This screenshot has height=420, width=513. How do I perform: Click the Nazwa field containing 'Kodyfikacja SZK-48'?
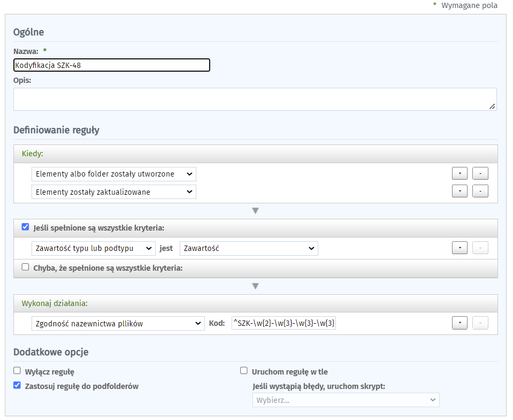coord(112,65)
